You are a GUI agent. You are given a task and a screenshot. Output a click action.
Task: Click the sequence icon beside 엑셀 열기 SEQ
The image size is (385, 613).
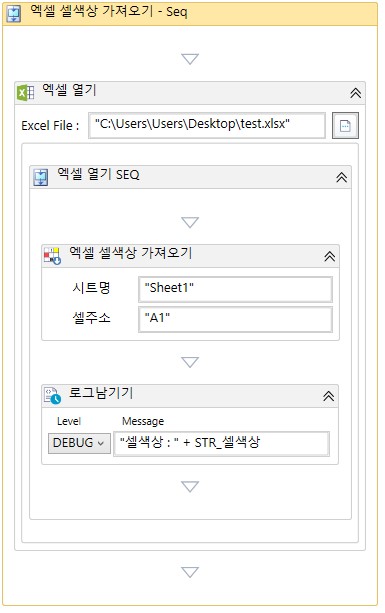(41, 177)
